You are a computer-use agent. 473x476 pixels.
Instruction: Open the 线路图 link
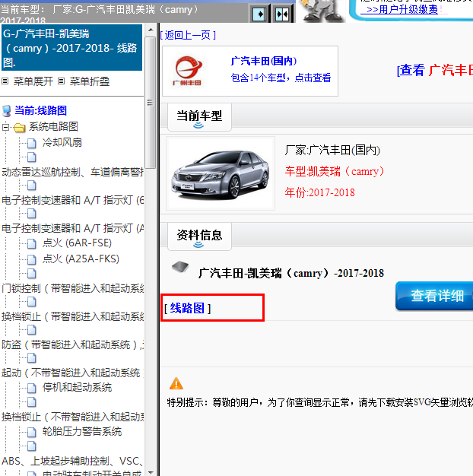(x=187, y=308)
